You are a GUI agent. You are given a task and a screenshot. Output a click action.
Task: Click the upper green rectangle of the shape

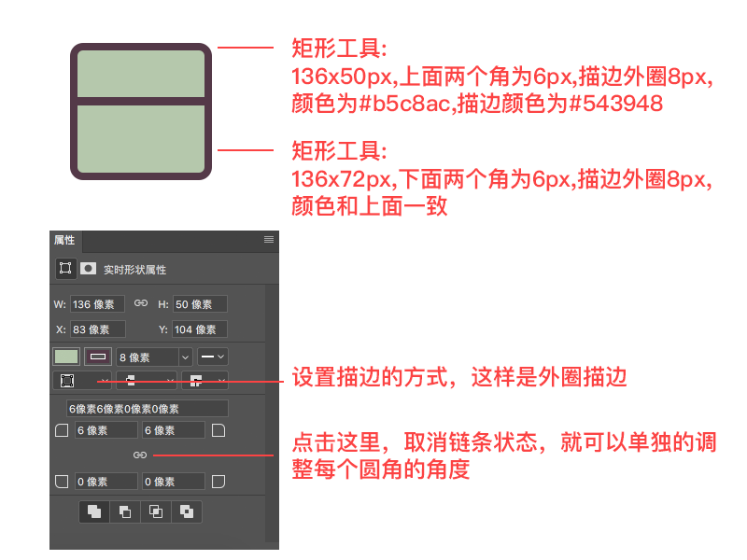click(x=141, y=74)
